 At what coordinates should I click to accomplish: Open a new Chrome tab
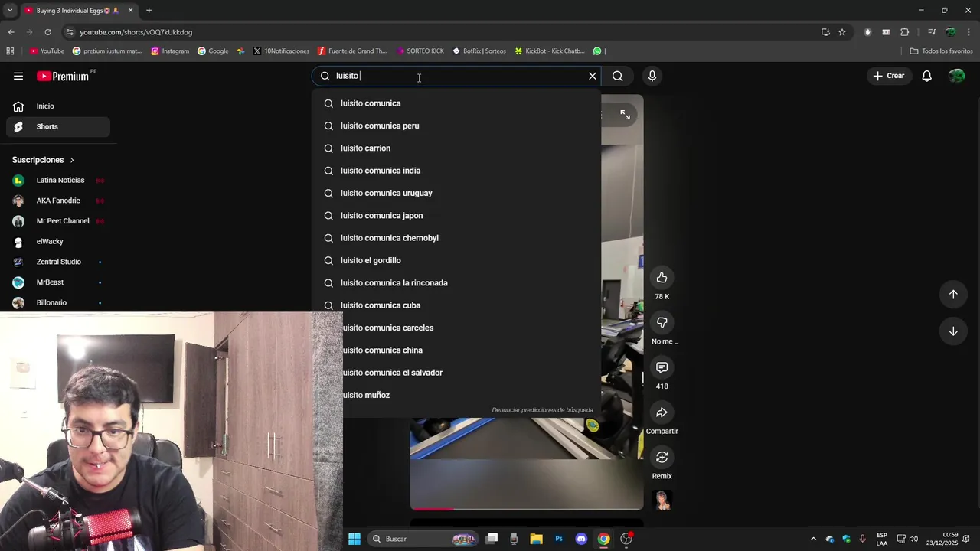149,11
